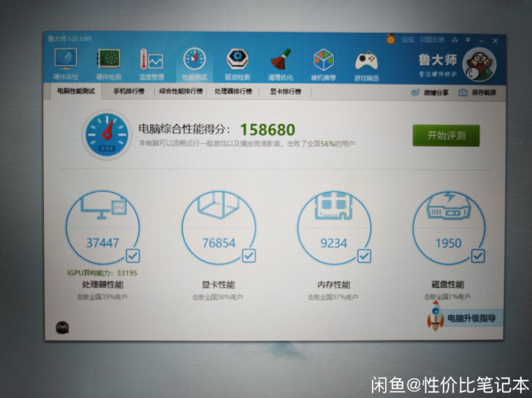The height and width of the screenshot is (398, 532).
Task: Open the 问题反馈 feedback link
Action: [432, 39]
